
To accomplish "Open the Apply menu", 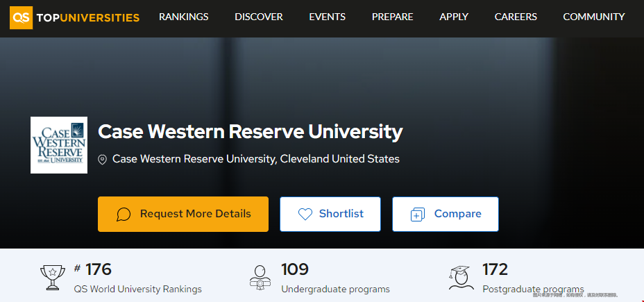I will coord(454,17).
